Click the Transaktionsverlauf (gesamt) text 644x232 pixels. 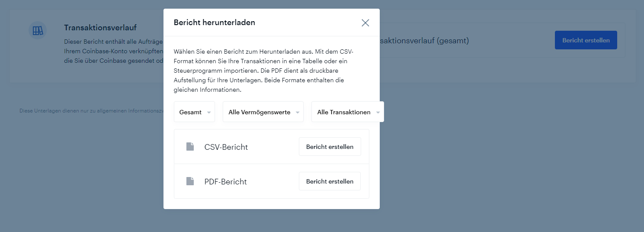click(x=424, y=41)
